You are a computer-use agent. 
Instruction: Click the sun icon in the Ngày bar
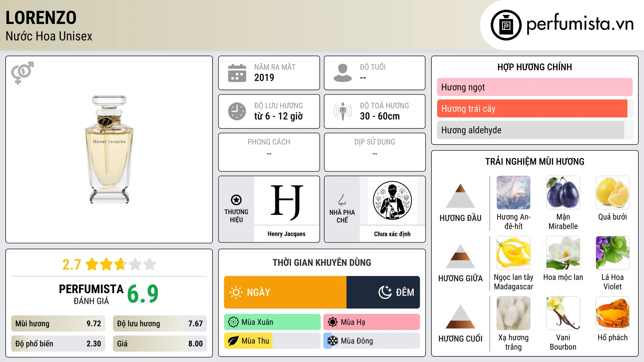[x=236, y=292]
